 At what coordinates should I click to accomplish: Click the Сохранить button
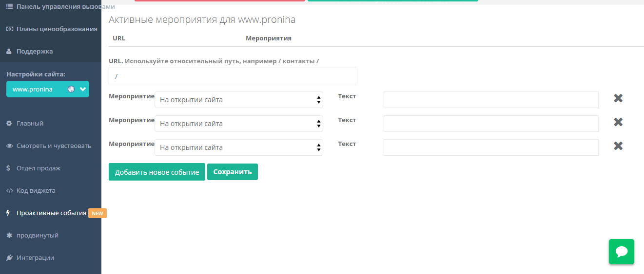coord(232,172)
